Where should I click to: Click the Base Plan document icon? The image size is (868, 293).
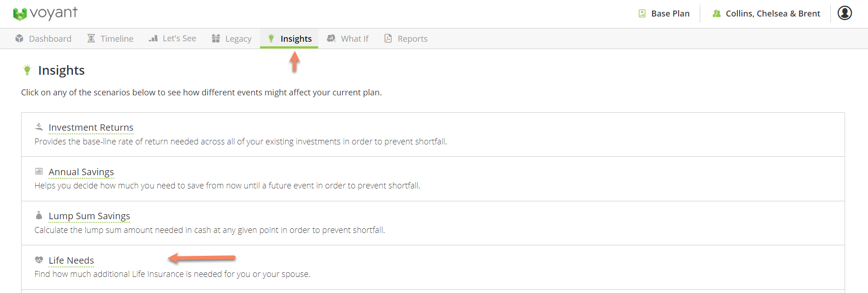click(x=642, y=14)
